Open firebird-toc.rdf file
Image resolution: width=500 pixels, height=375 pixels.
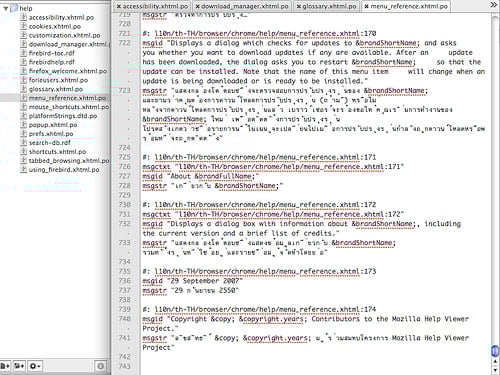[52, 53]
